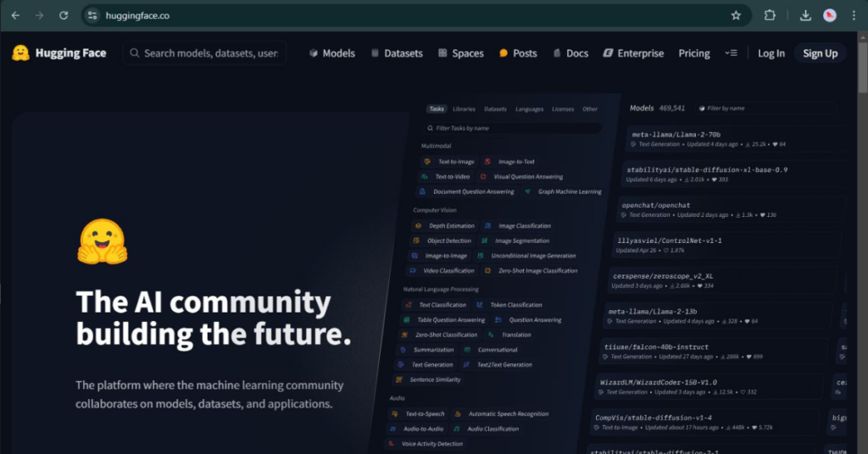Focus the site search input field

(x=204, y=53)
